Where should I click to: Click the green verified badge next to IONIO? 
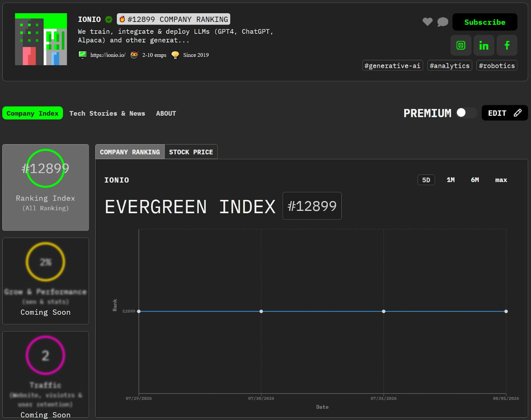[x=109, y=19]
